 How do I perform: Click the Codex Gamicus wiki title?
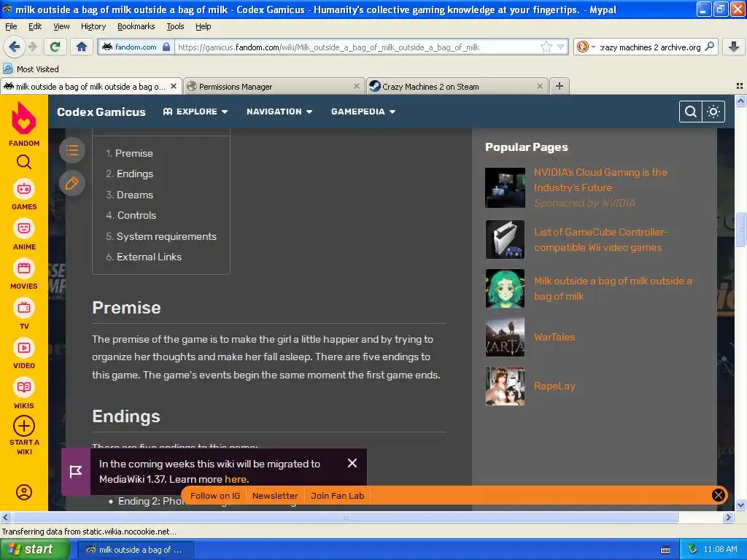click(x=101, y=112)
